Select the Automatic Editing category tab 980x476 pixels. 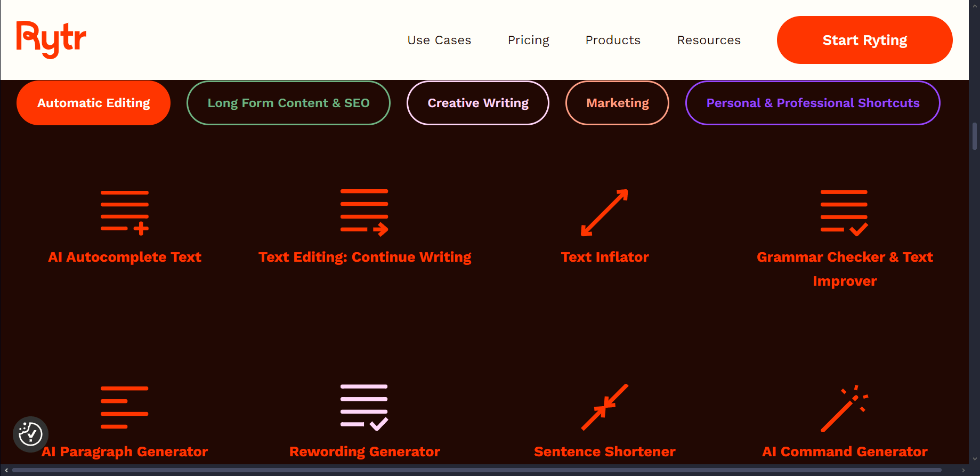(x=93, y=103)
